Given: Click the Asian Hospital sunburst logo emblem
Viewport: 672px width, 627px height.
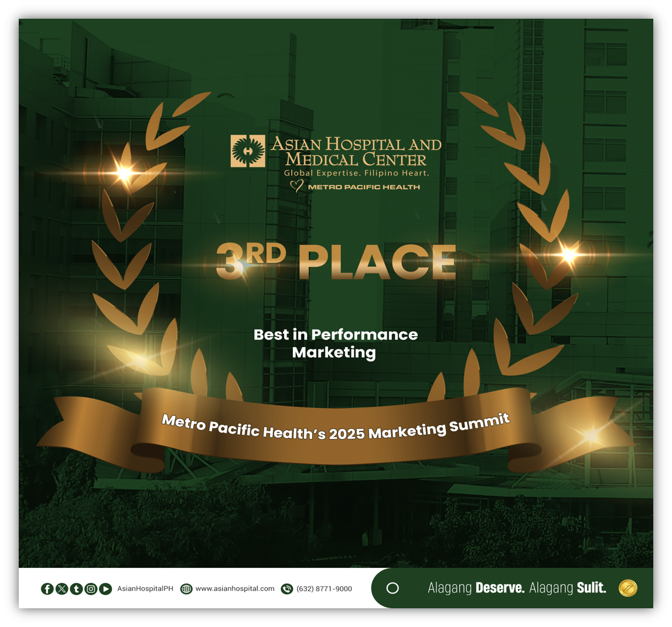Looking at the screenshot, I should 248,151.
